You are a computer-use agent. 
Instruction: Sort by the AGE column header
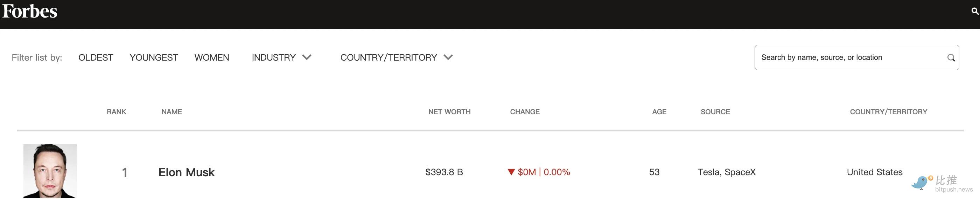click(x=659, y=112)
